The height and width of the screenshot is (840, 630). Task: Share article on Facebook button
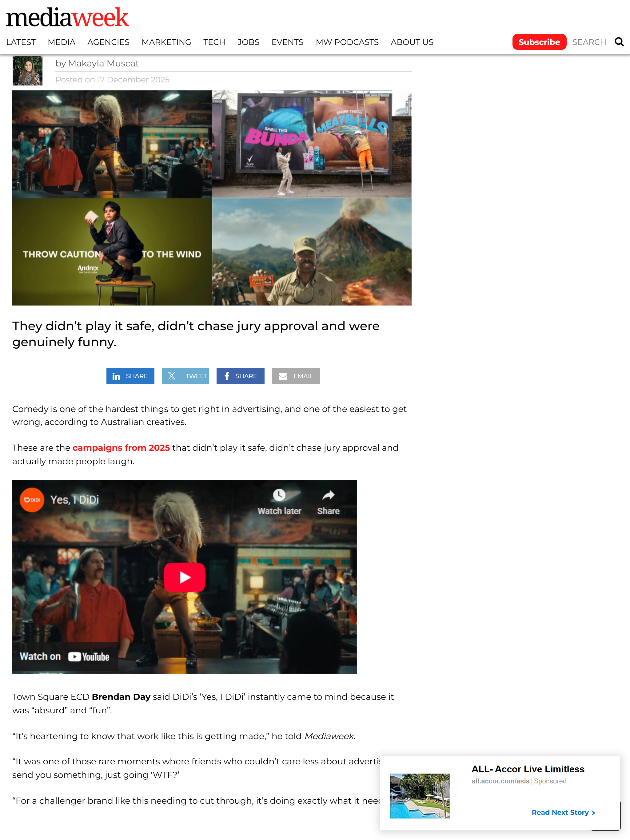point(241,376)
